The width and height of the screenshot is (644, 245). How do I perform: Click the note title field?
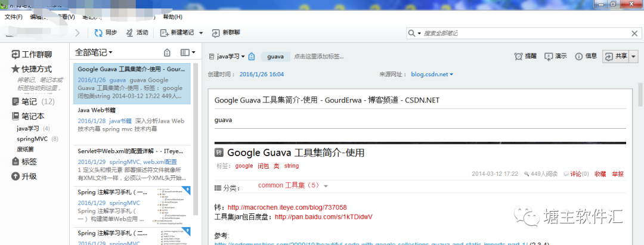(420, 100)
